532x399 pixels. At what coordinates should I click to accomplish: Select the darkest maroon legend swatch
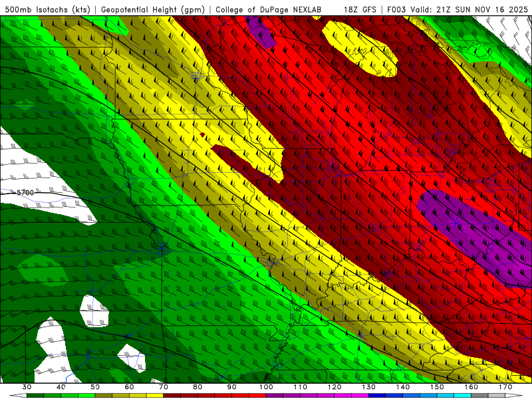coord(172,395)
